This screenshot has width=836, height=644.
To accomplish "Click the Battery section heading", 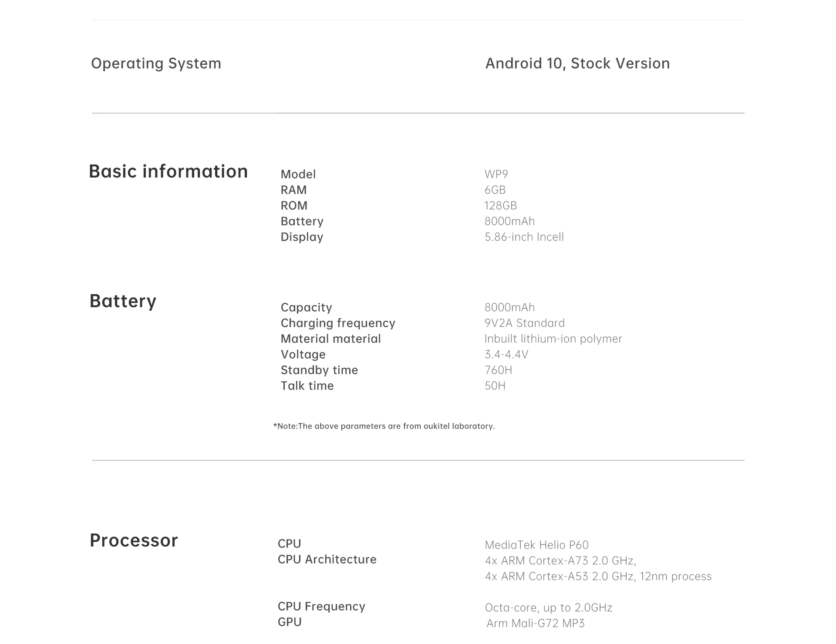I will [x=123, y=301].
